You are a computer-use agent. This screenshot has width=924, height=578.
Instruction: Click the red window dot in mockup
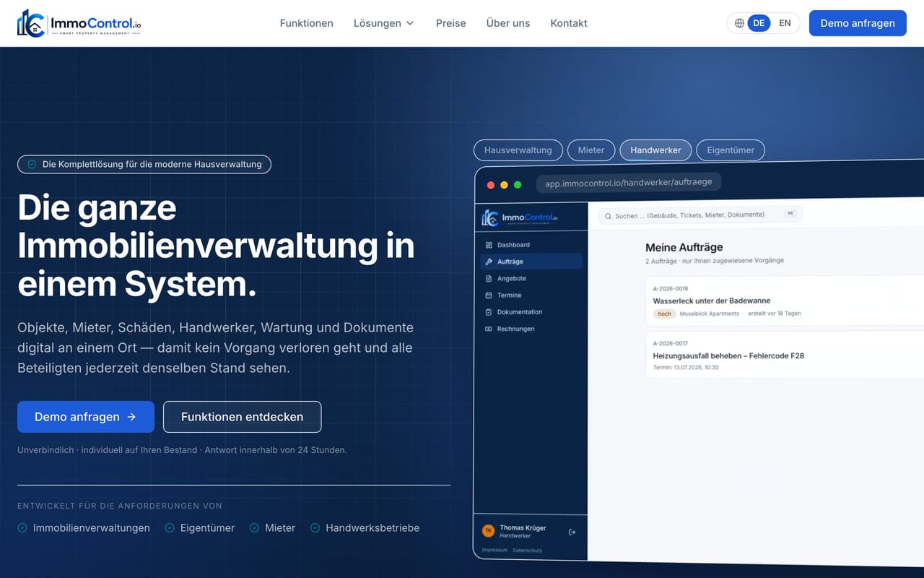(x=491, y=185)
